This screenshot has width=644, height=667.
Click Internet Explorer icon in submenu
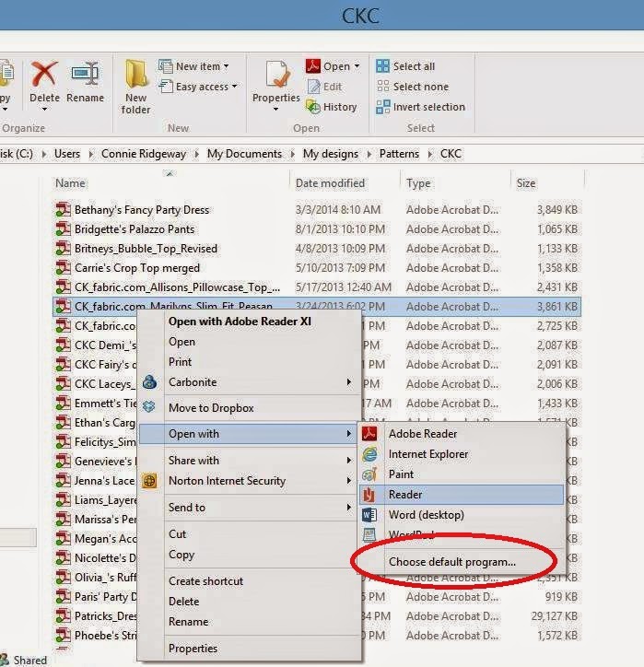click(369, 454)
